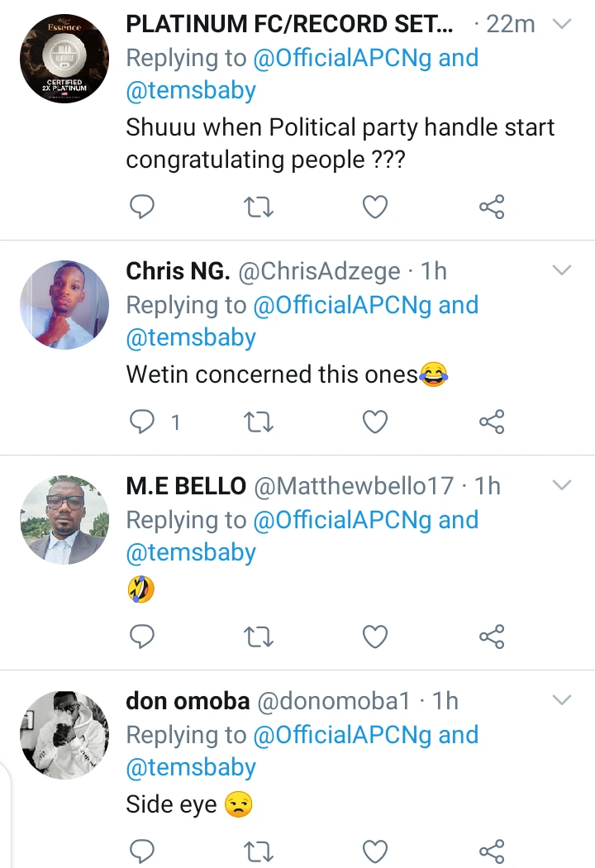This screenshot has width=595, height=868.
Task: Share don omoba's Side eye tweet
Action: (492, 851)
